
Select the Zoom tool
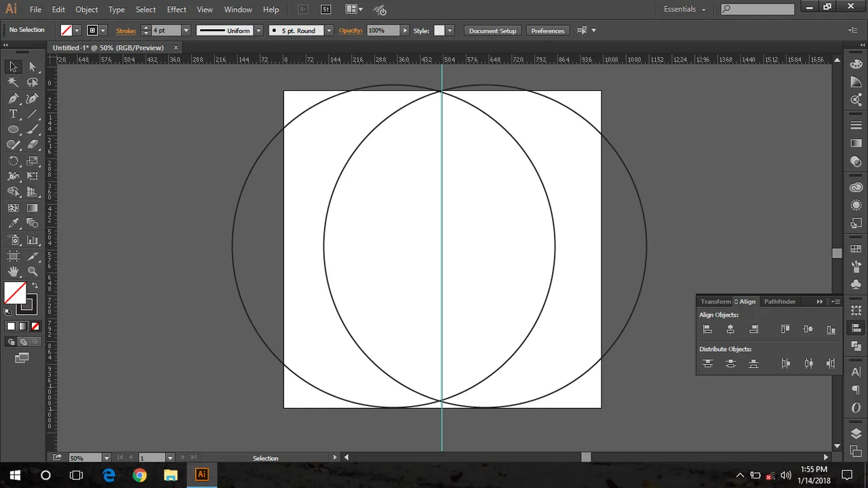point(33,271)
